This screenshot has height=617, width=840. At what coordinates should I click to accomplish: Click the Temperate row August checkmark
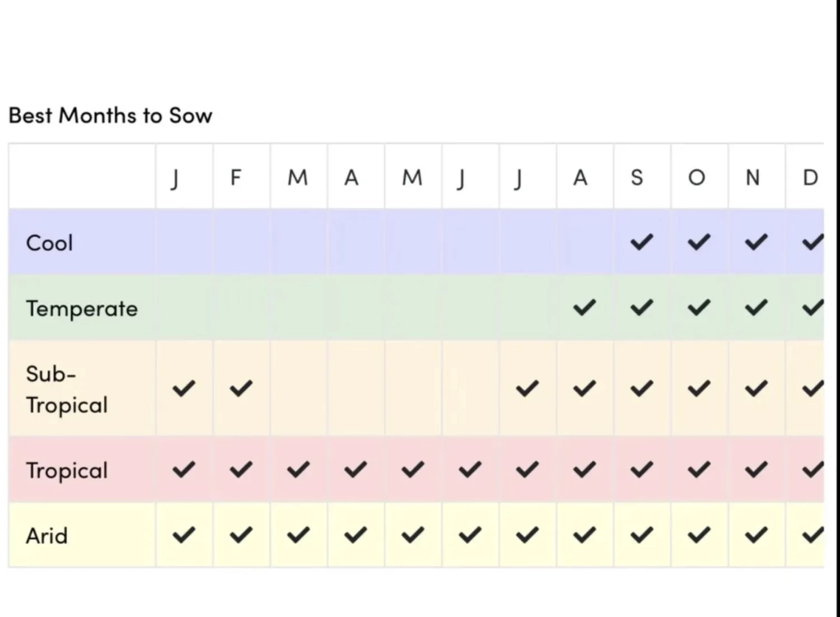pyautogui.click(x=584, y=308)
